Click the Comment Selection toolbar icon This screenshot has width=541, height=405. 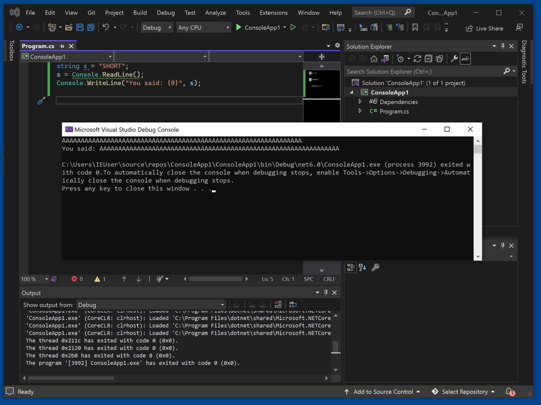coord(389,27)
